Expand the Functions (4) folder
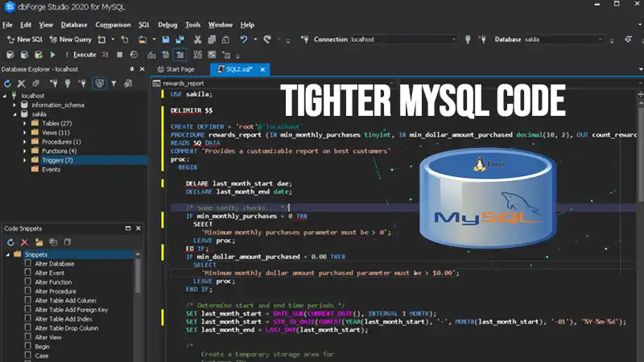This screenshot has width=644, height=362. (x=24, y=151)
